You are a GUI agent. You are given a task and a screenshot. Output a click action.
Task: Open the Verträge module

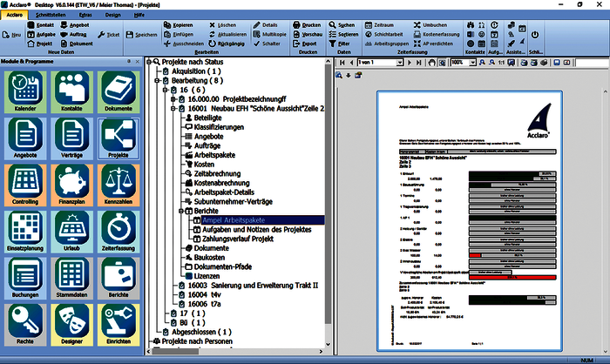click(x=72, y=138)
